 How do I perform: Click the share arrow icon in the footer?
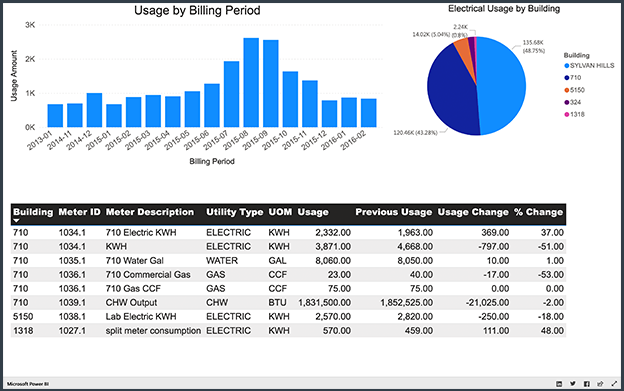600,383
